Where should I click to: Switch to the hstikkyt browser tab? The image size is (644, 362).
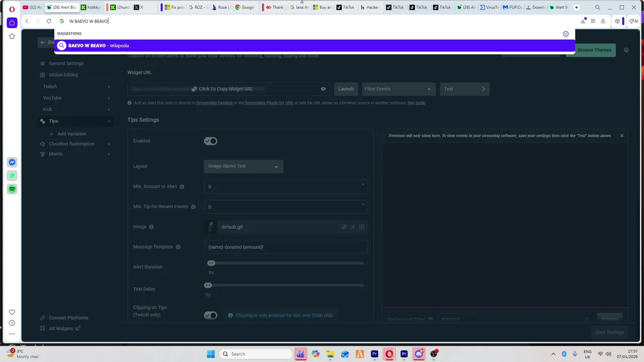click(x=91, y=8)
